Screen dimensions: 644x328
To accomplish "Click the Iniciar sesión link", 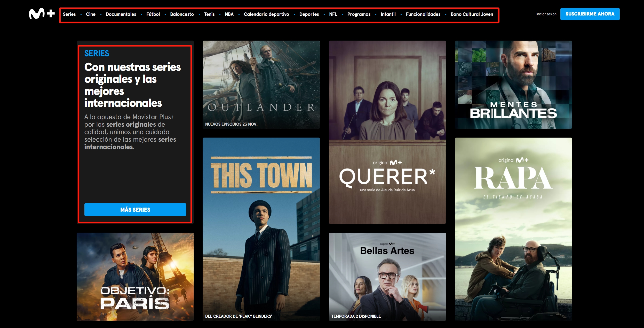I will [545, 14].
